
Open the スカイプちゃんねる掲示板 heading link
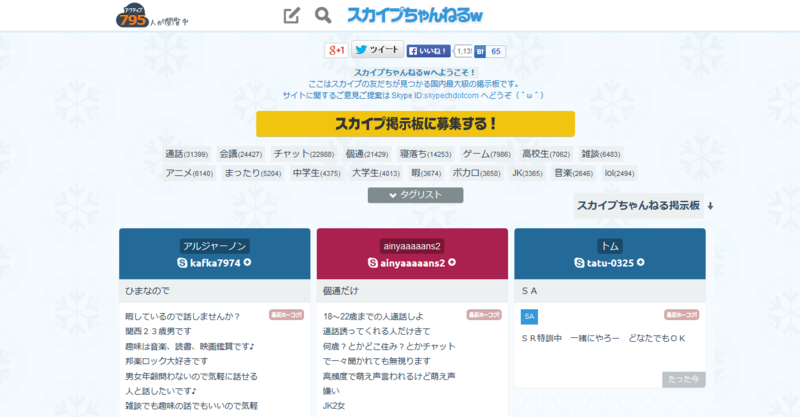638,206
